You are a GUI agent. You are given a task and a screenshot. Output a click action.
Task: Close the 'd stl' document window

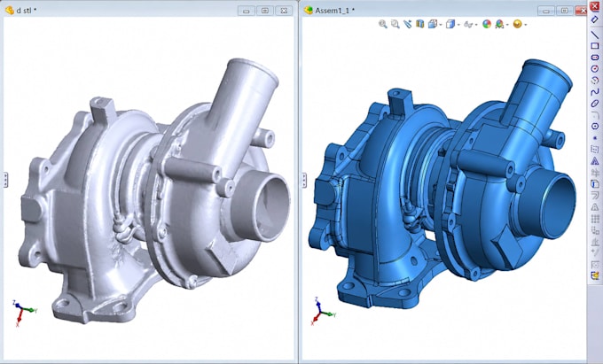click(x=284, y=11)
